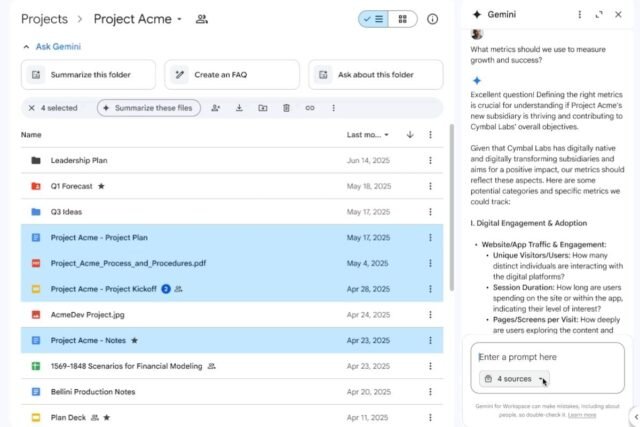The width and height of the screenshot is (640, 427).
Task: Reverse sort direction arrow
Action: pos(410,134)
